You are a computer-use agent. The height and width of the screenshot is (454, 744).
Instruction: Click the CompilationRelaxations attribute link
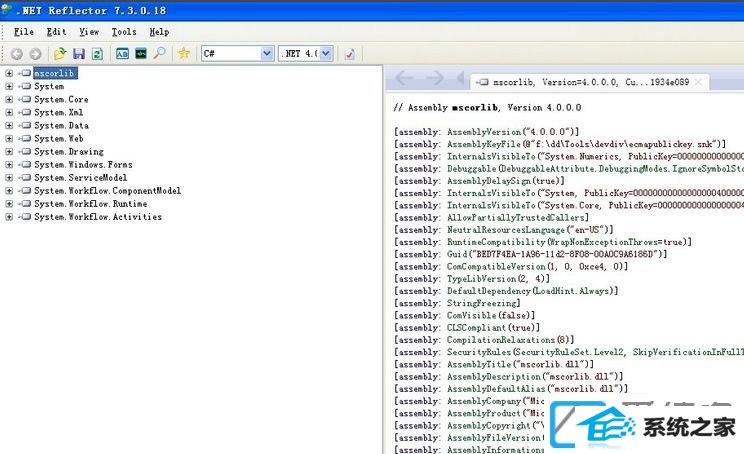[x=501, y=340]
